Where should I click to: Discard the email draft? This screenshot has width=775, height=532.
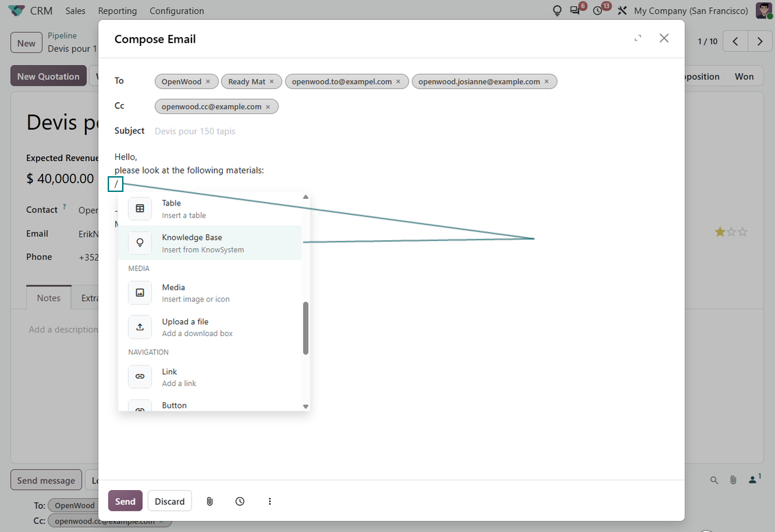tap(169, 501)
